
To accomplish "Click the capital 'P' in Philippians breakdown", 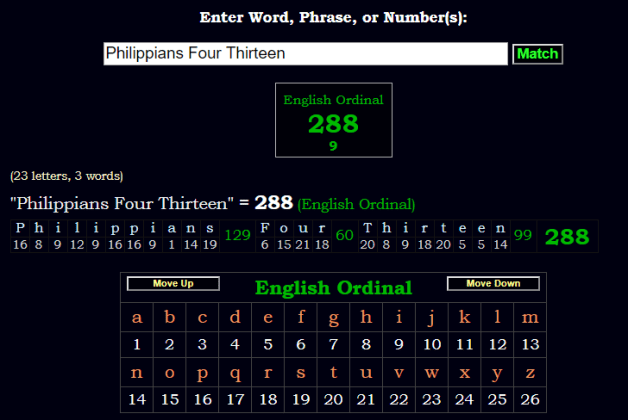I will click(x=22, y=228).
